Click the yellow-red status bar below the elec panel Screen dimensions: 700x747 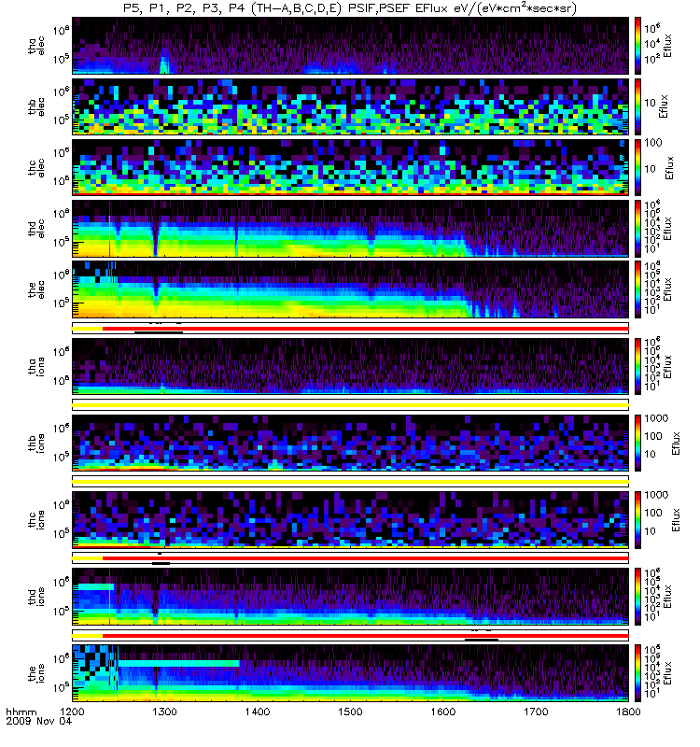coord(351,329)
